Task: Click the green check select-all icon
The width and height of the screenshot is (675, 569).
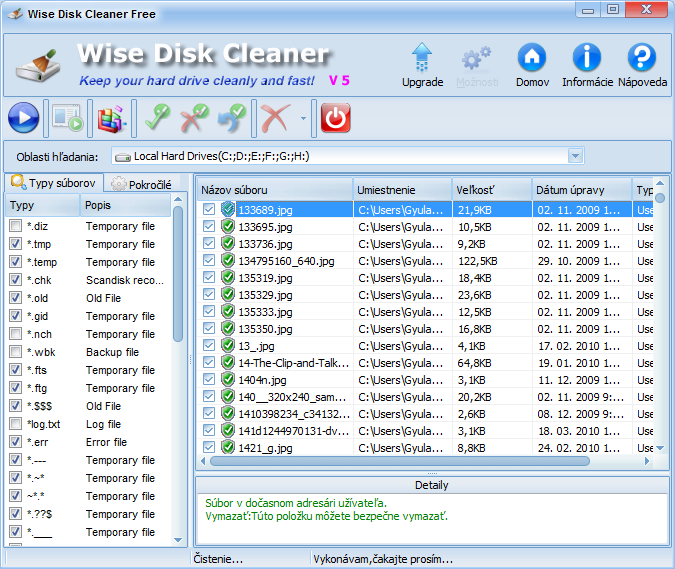Action: click(157, 119)
